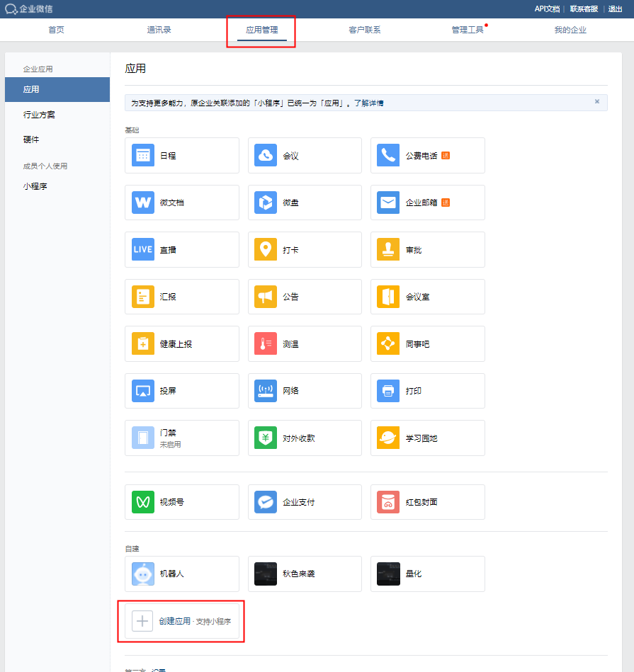Open the 会议 meeting app icon
The height and width of the screenshot is (672, 634).
click(266, 155)
